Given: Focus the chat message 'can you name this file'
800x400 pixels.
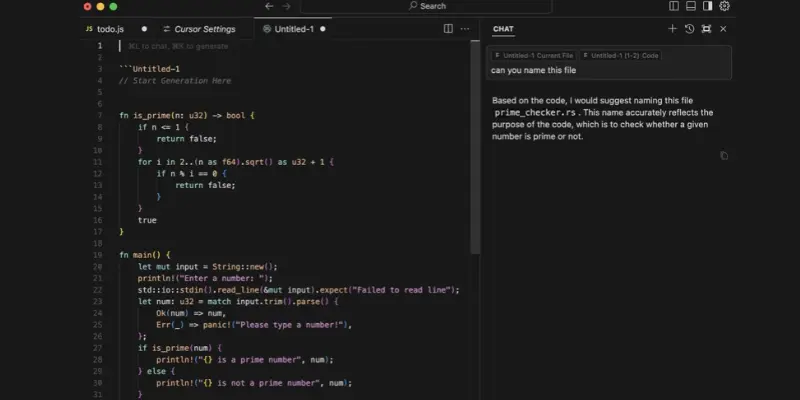Looking at the screenshot, I should (533, 70).
